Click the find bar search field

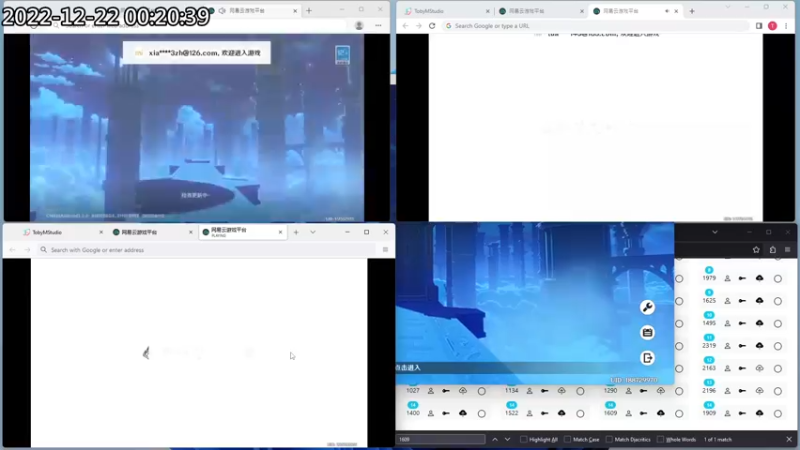click(441, 439)
